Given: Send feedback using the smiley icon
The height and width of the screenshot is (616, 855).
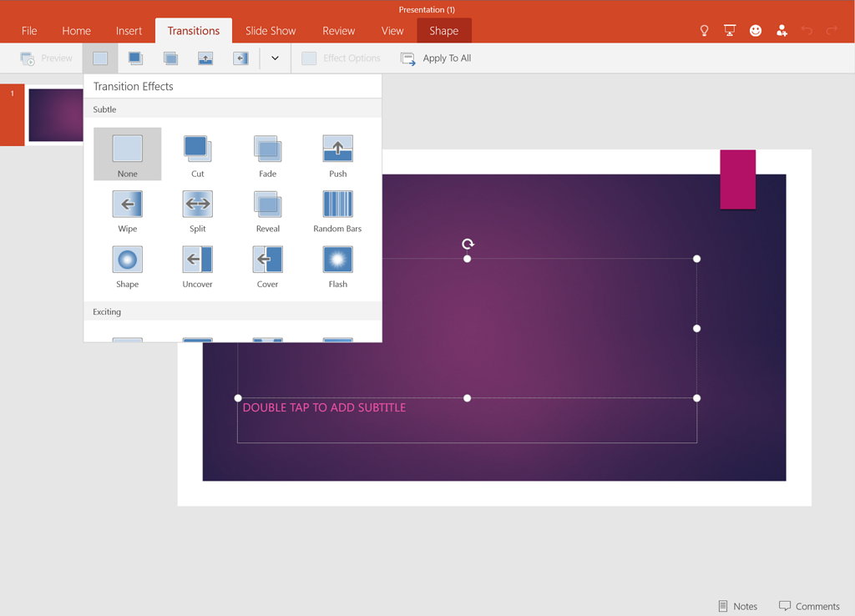Looking at the screenshot, I should pos(756,30).
